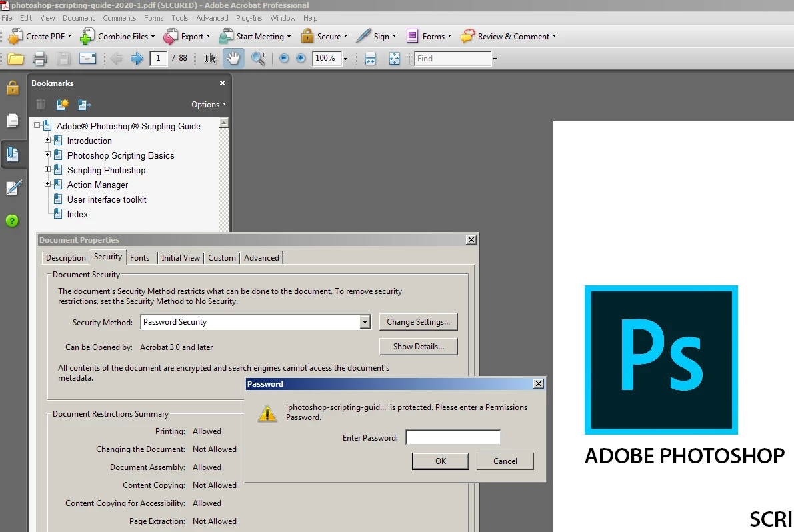This screenshot has height=532, width=794.
Task: Open the Bookmarks Options dropdown
Action: coord(208,105)
